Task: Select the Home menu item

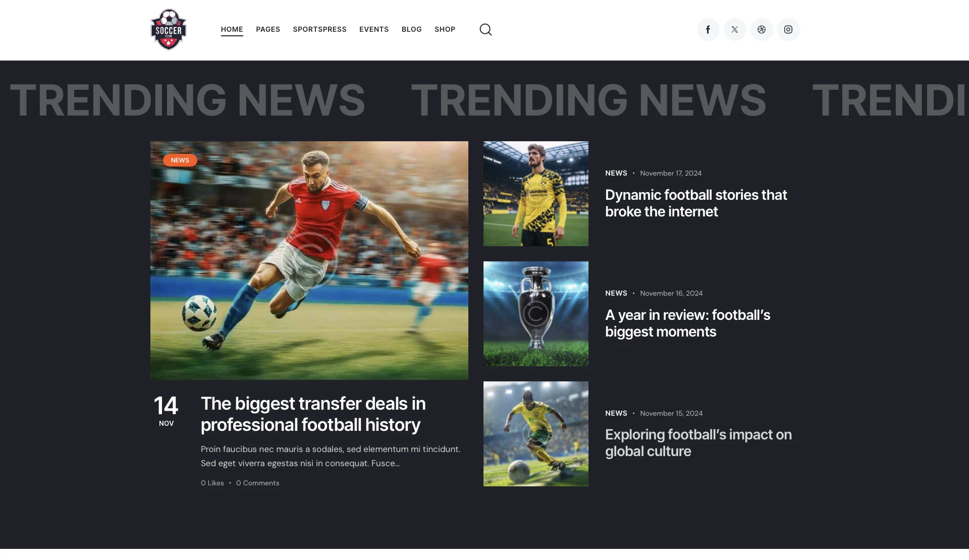Action: (x=232, y=29)
